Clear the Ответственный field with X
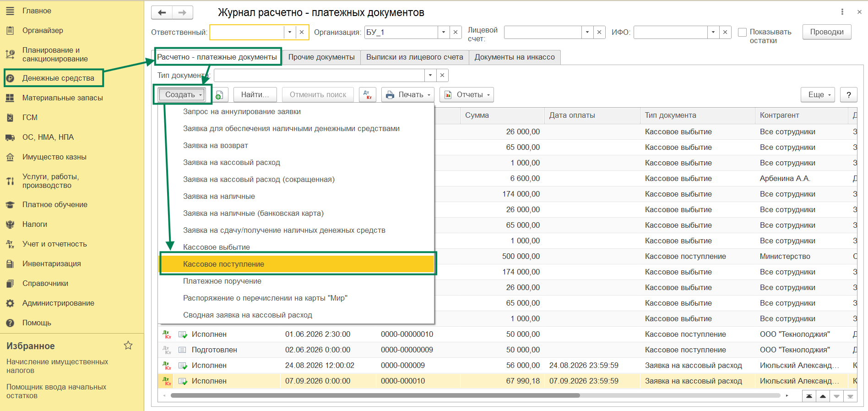 (301, 32)
